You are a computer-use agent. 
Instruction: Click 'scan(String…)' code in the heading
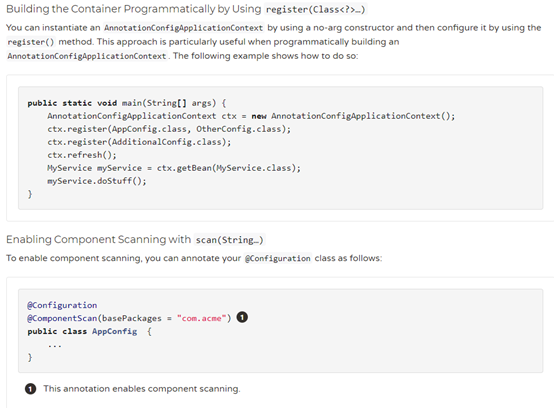coord(229,240)
